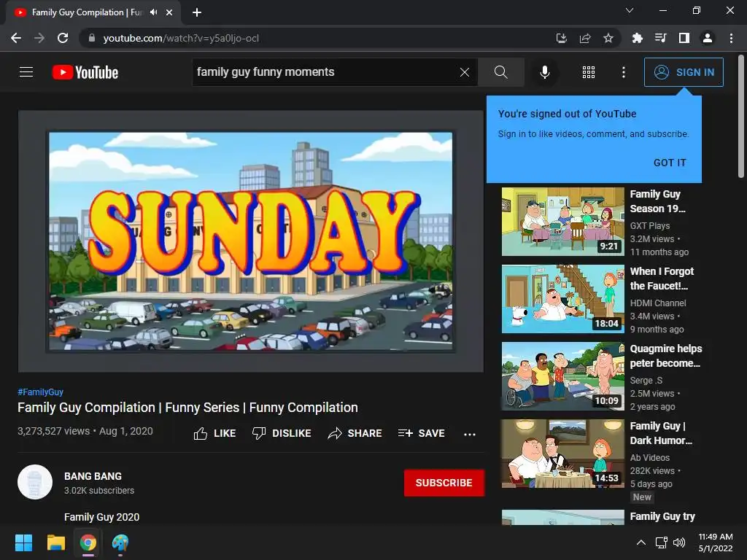Open YouTube settings three-dot menu

(624, 72)
